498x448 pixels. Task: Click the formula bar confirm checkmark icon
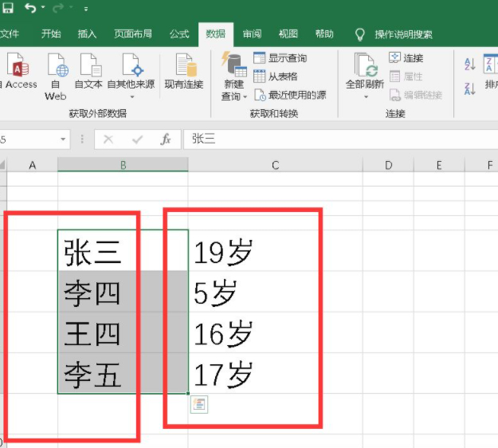click(x=137, y=140)
